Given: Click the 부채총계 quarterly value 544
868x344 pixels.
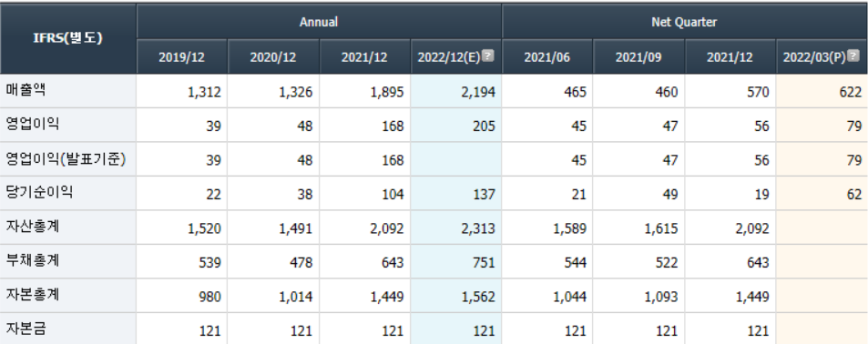Looking at the screenshot, I should coord(576,263).
